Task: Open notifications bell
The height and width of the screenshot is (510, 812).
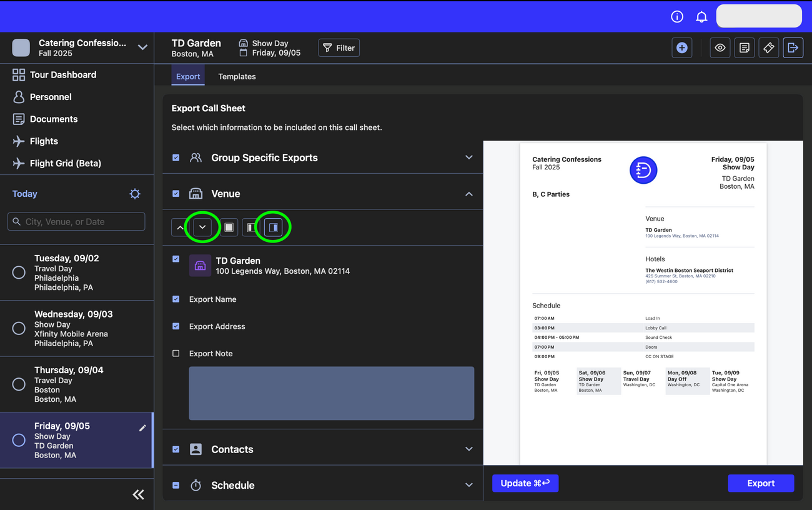Action: [701, 17]
